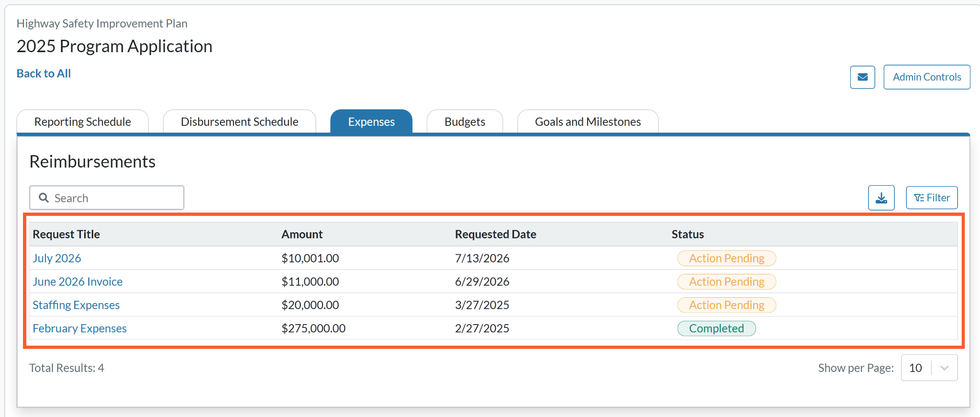This screenshot has width=980, height=417.
Task: Click July 2026's Action Pending badge
Action: tap(726, 258)
